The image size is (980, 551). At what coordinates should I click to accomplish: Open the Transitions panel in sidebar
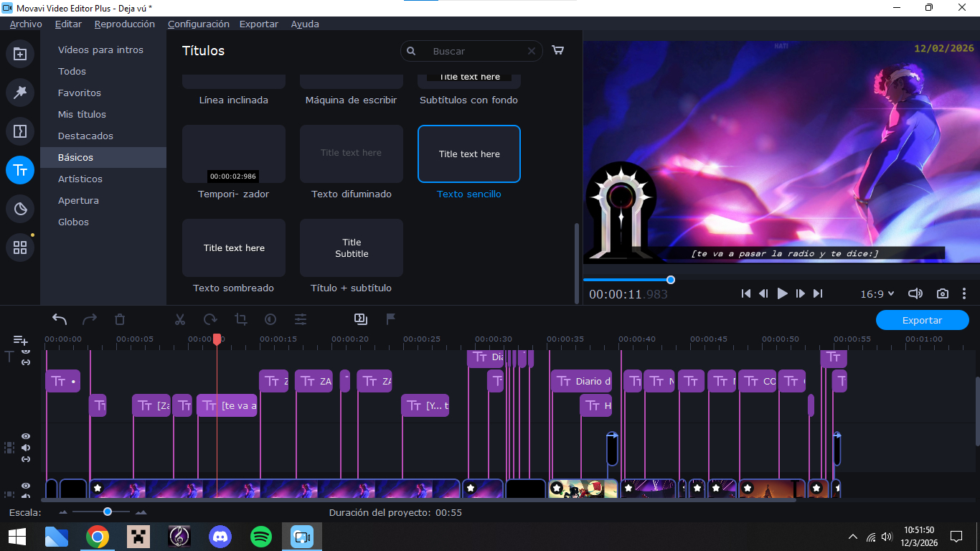tap(20, 131)
